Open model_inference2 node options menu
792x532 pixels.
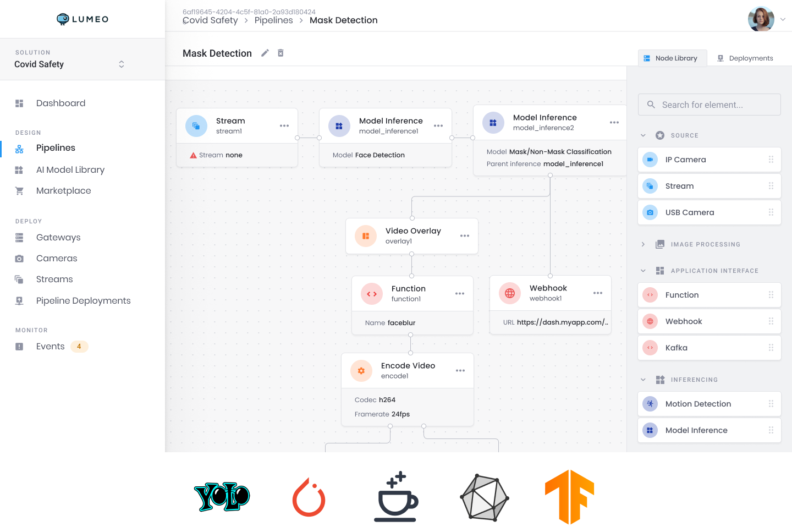pyautogui.click(x=614, y=123)
